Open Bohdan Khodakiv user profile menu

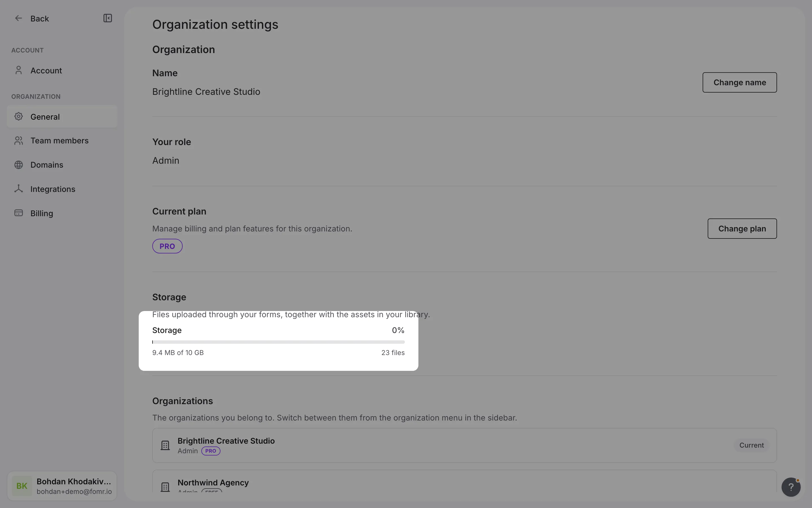pos(62,486)
